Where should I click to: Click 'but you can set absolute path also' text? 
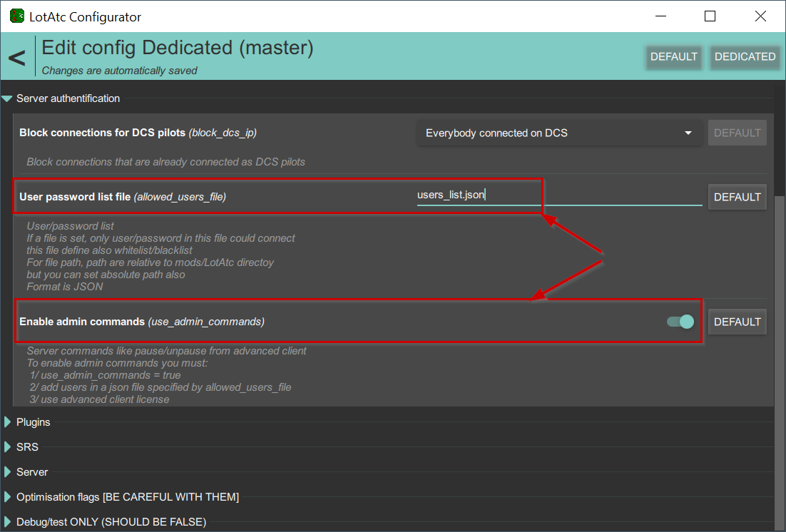point(106,275)
